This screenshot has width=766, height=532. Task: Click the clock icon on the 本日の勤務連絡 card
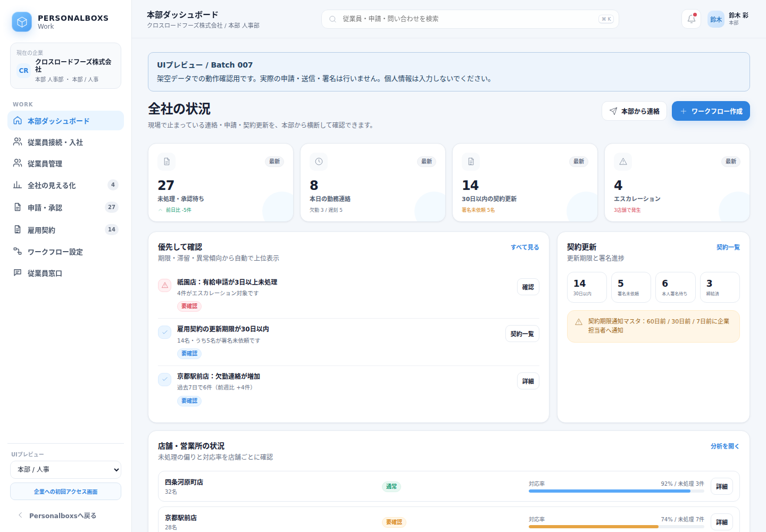click(x=319, y=162)
